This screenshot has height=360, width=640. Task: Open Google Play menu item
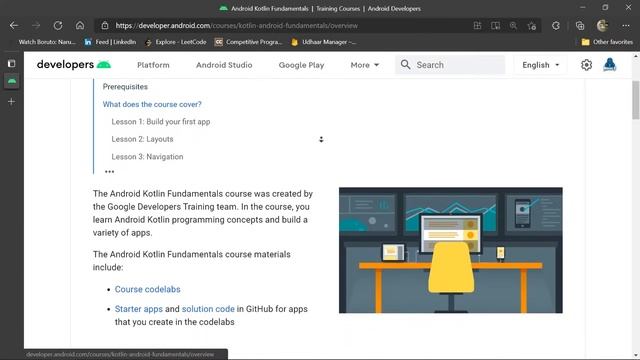click(x=301, y=65)
